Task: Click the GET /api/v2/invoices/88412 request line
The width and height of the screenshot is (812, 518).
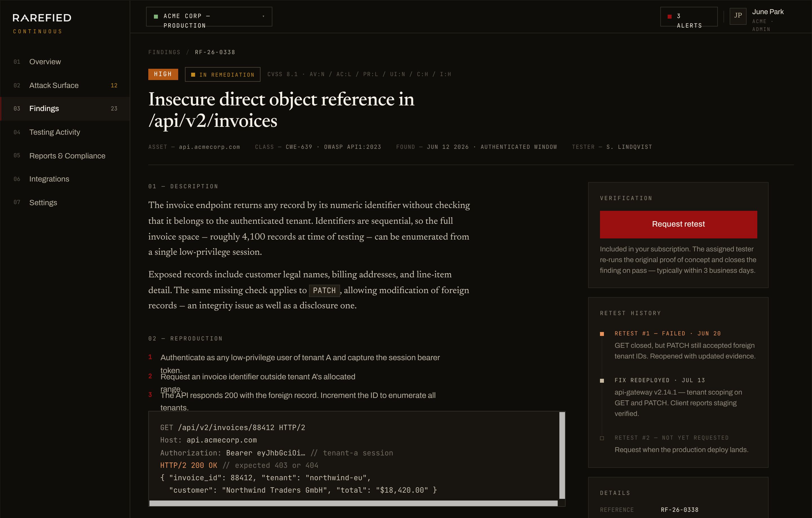Action: (x=233, y=428)
